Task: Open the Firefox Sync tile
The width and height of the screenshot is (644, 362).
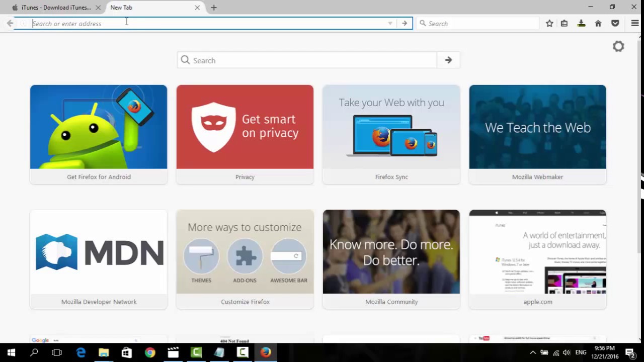Action: coord(391,134)
